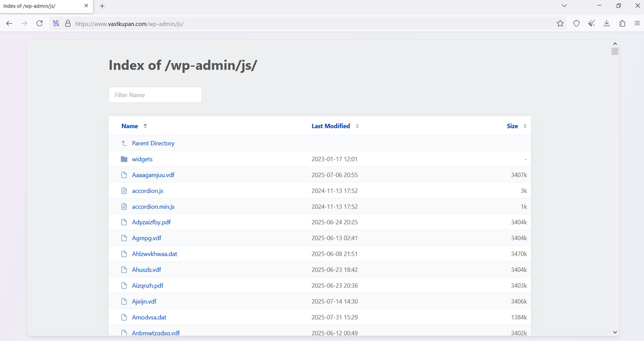Viewport: 644px width, 341px height.
Task: Bookmark this page with the star icon
Action: (x=560, y=24)
